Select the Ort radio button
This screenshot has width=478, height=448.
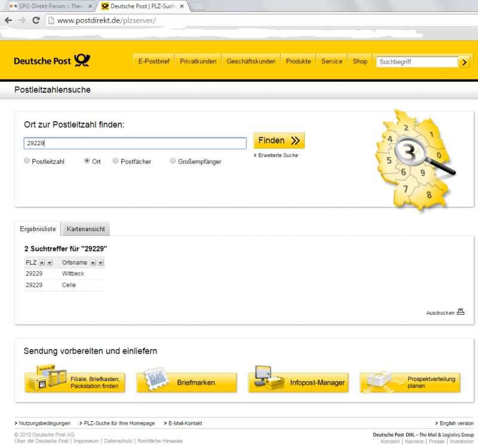pyautogui.click(x=87, y=161)
